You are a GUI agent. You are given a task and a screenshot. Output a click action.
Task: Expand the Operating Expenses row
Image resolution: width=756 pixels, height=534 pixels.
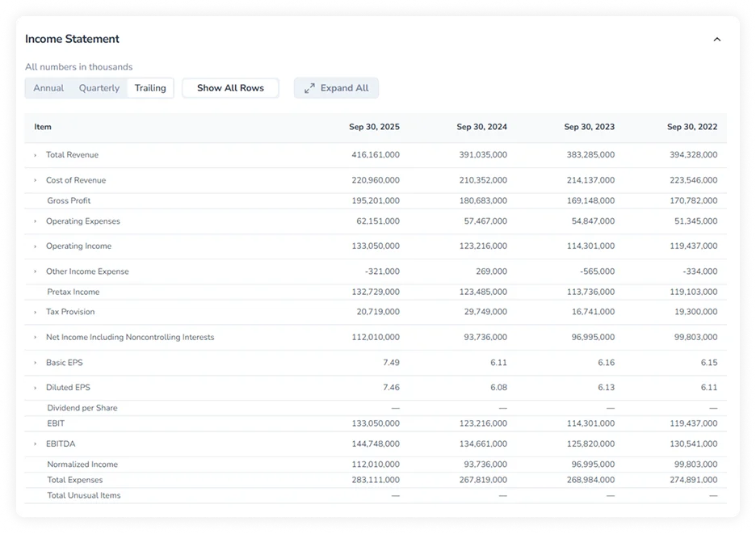click(x=36, y=221)
